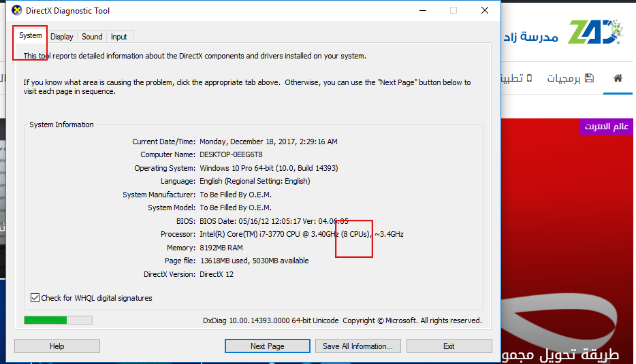
Task: Click the Current Date/Time value Monday, December 18
Action: pyautogui.click(x=268, y=142)
